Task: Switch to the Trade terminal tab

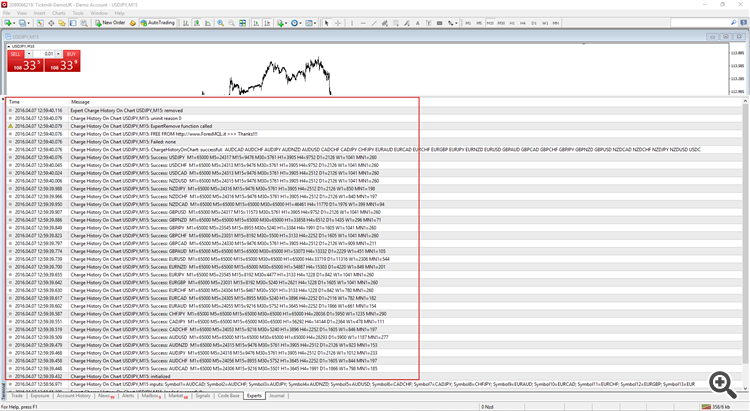Action: pyautogui.click(x=17, y=396)
